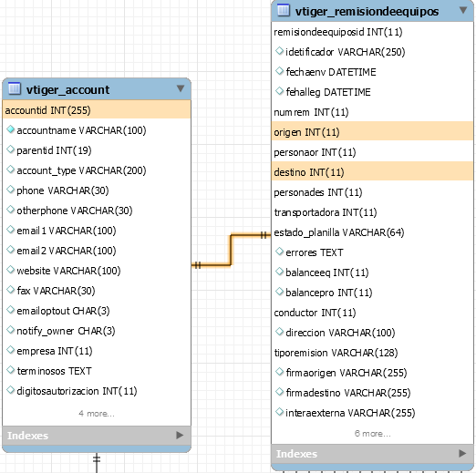476x473 pixels.
Task: Click the accountname column diamond icon
Action: [x=11, y=129]
